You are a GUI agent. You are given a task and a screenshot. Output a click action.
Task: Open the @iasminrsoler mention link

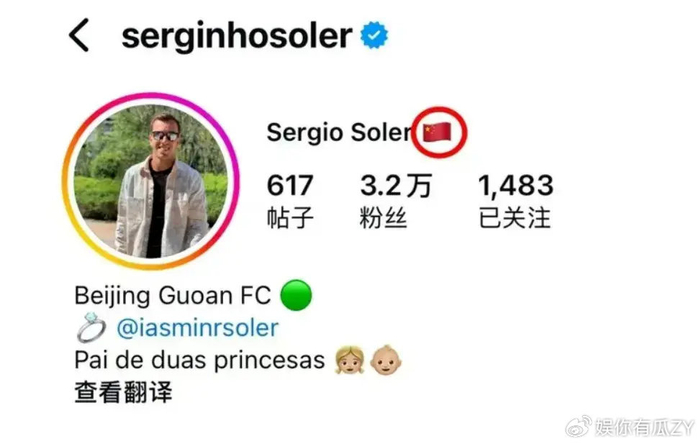[x=197, y=328]
